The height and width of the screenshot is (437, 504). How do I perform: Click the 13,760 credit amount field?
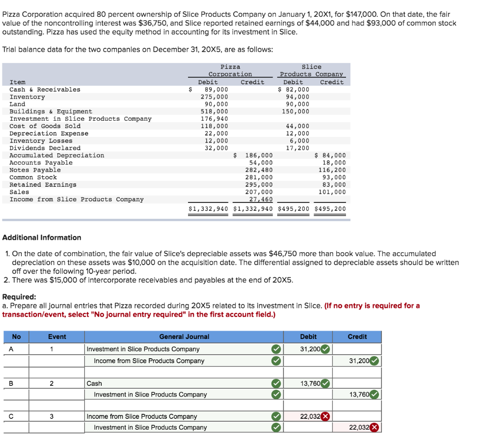pos(357,395)
